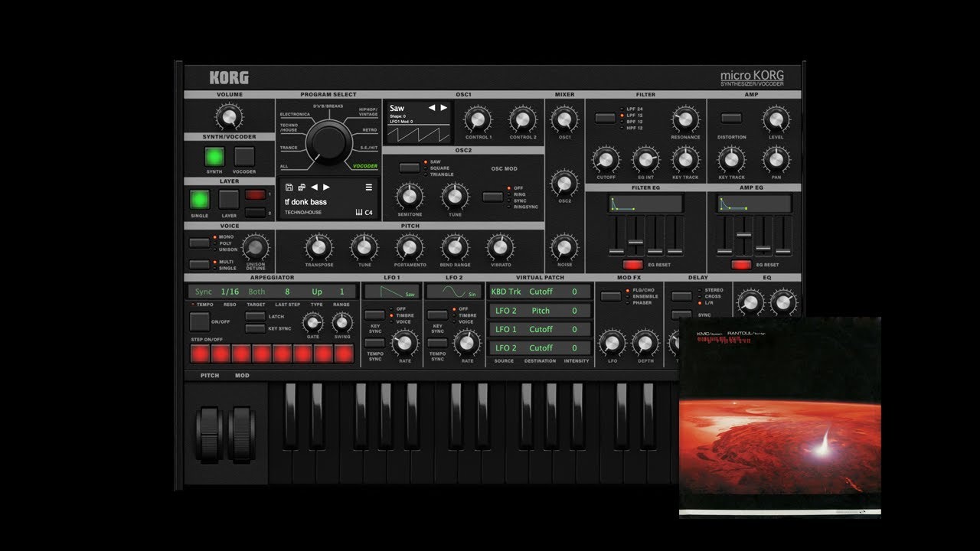Open the hamburger menu in program display

point(369,187)
